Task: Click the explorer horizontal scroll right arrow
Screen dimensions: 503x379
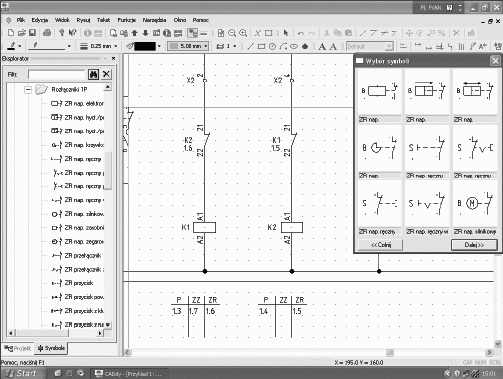Action: click(x=100, y=333)
